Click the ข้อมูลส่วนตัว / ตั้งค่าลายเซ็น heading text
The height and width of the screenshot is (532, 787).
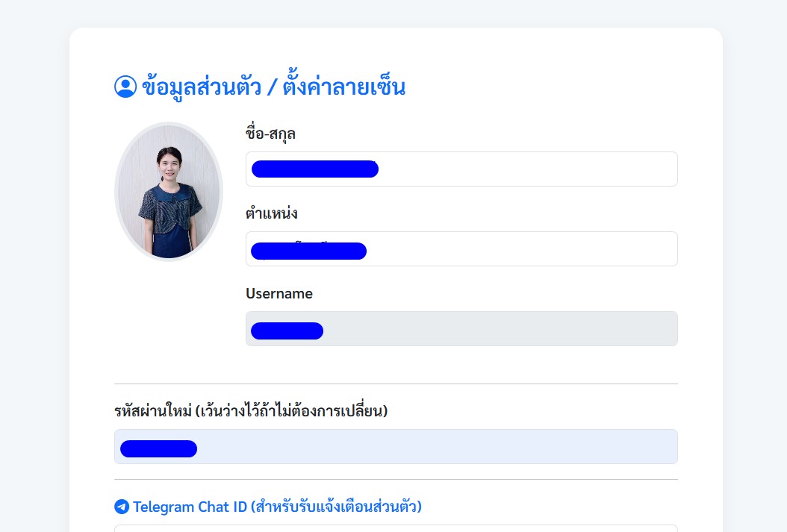tap(273, 87)
